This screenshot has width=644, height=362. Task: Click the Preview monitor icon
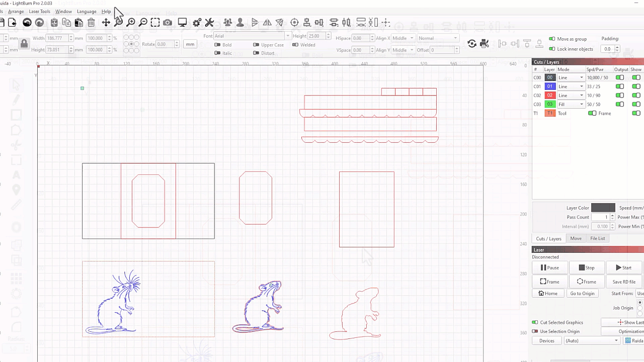182,23
